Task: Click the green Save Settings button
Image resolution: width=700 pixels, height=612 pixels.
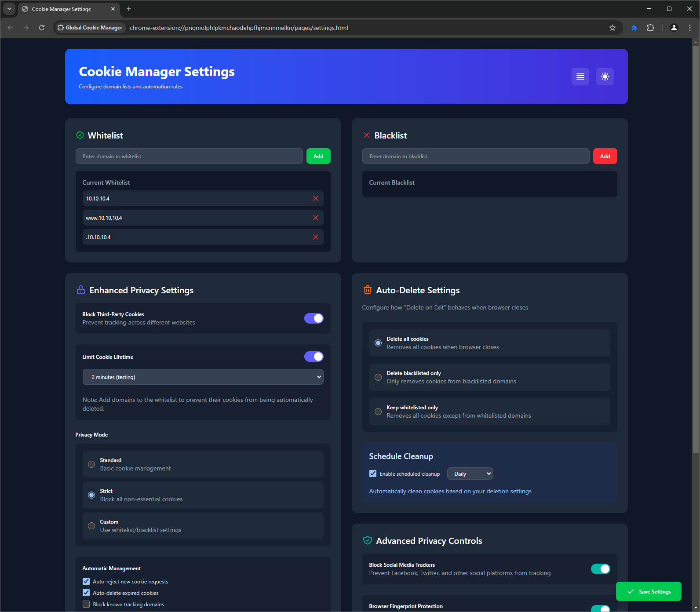Action: pos(648,591)
